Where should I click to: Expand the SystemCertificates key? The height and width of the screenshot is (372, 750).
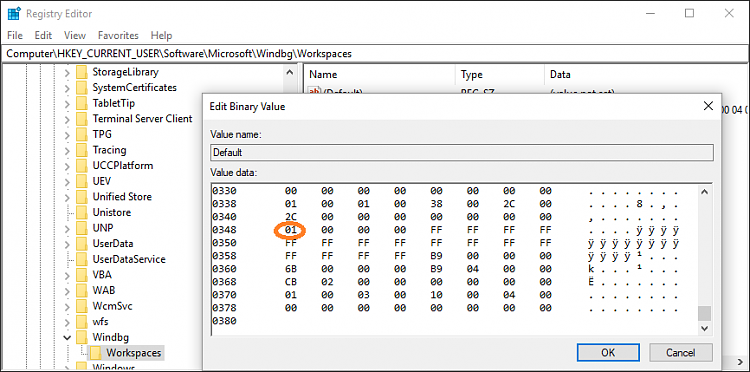[x=67, y=88]
